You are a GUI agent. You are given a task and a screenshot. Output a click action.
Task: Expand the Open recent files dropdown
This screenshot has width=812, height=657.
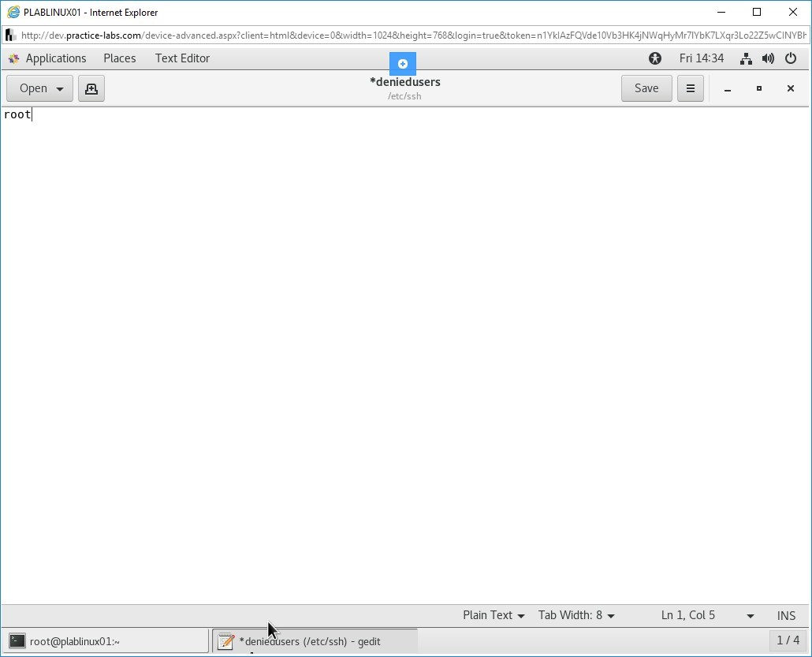tap(60, 88)
